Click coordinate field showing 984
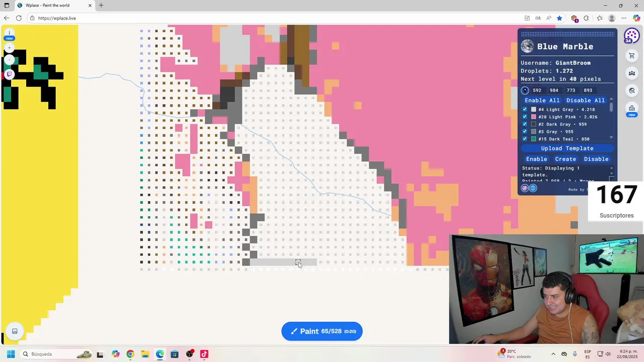 [x=554, y=90]
